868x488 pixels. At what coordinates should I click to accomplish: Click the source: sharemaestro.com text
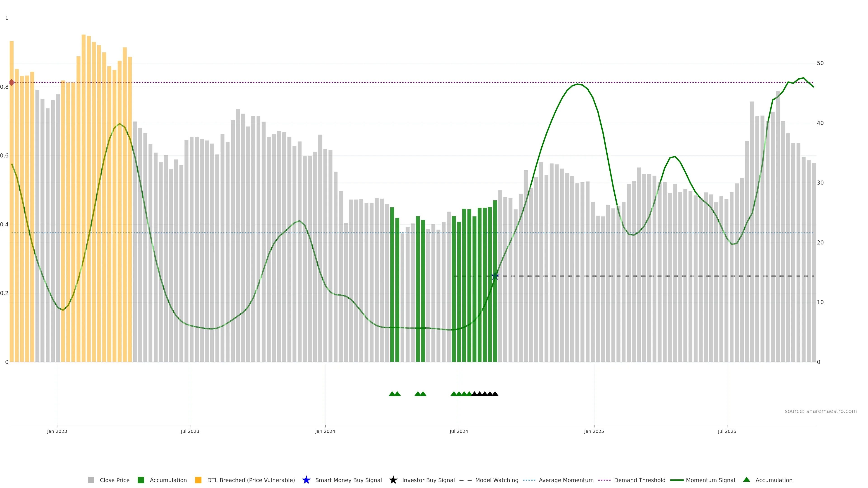click(x=821, y=411)
